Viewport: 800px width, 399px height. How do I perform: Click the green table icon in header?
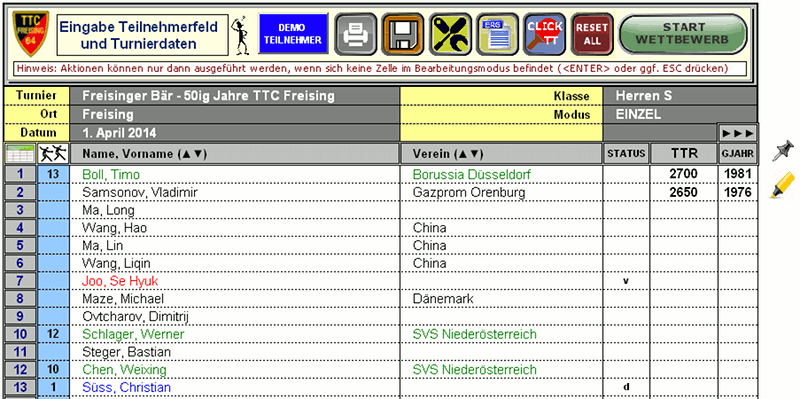click(20, 154)
